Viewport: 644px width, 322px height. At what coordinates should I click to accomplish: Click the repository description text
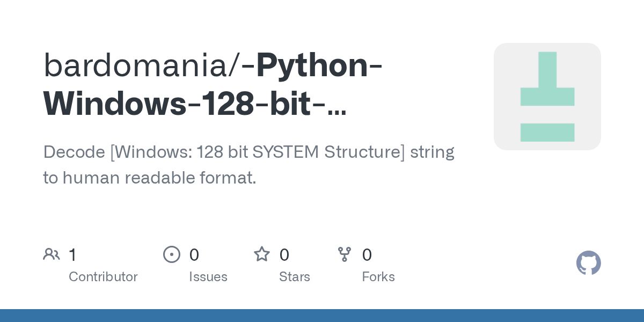click(248, 165)
